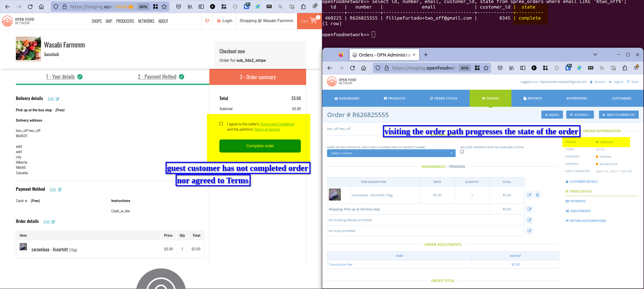
Task: Switch to the Reports admin tab
Action: point(533,98)
